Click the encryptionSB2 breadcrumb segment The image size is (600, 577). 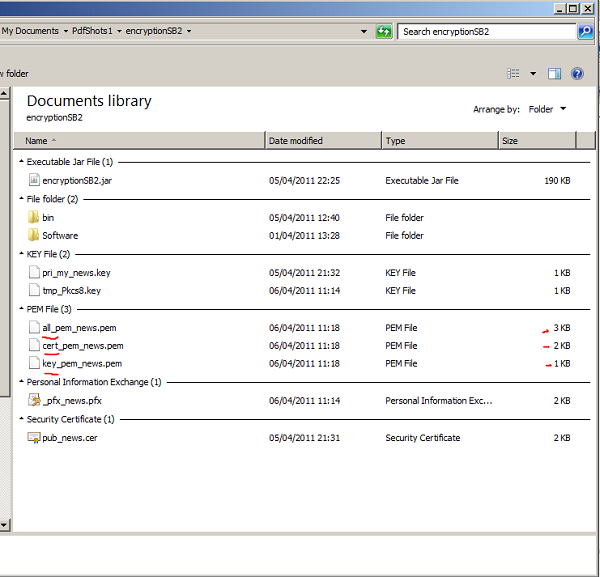[x=154, y=31]
